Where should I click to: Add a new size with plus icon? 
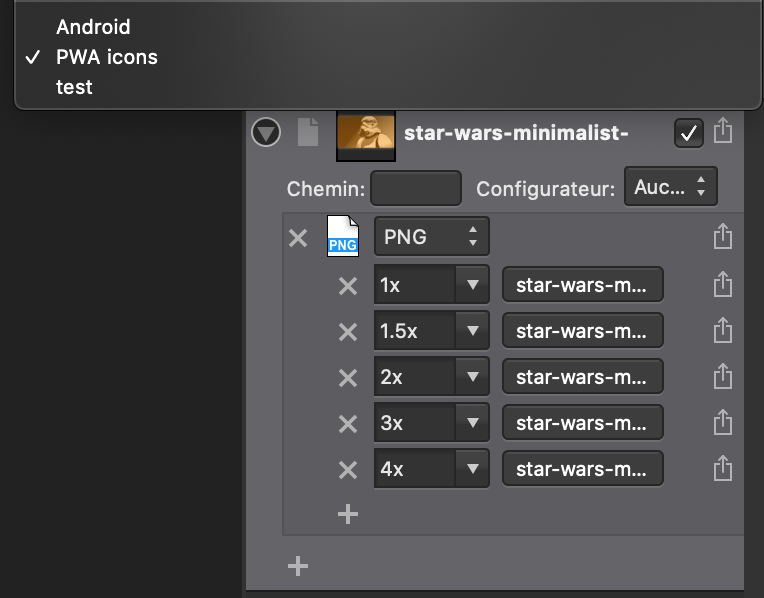(348, 514)
